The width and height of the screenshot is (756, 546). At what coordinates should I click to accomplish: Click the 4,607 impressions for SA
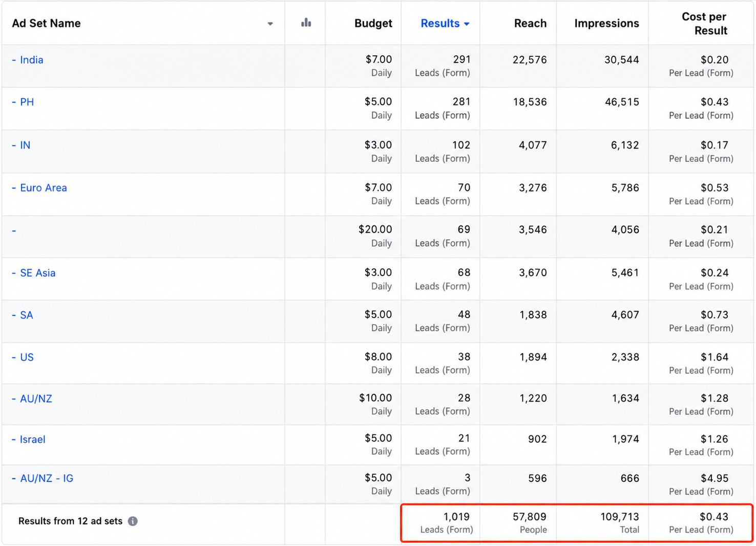click(x=625, y=314)
